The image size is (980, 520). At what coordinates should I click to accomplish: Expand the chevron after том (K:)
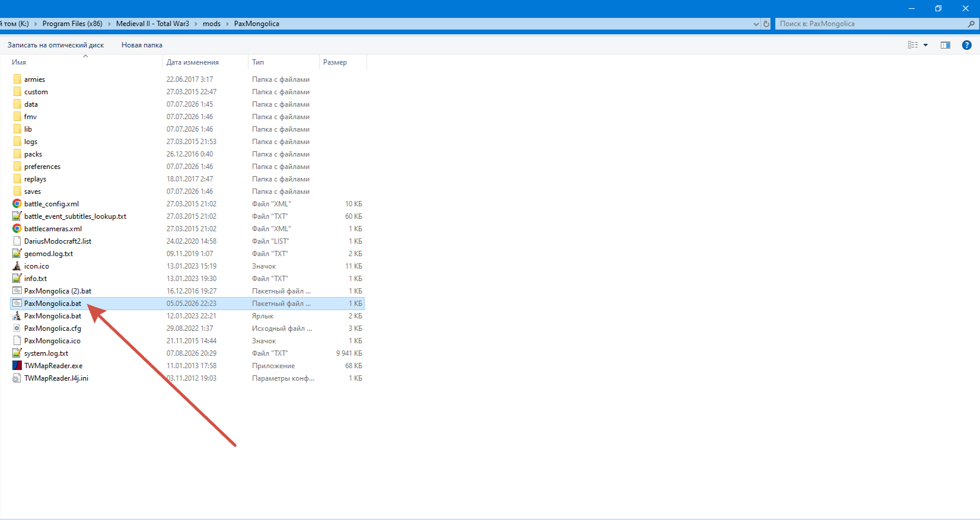[x=36, y=24]
